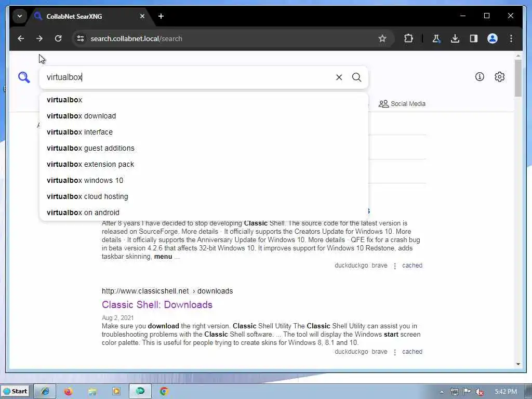Go forward in browser history

point(39,38)
